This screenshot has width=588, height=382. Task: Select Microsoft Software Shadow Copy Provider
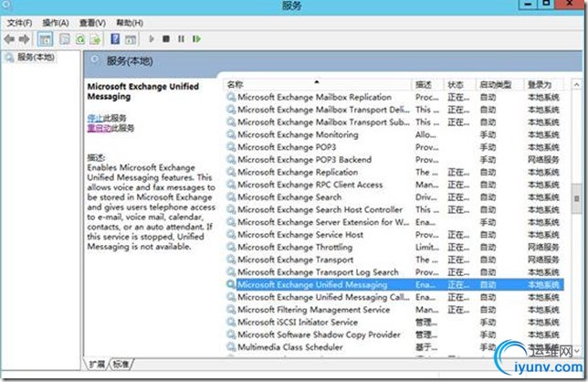click(394, 334)
